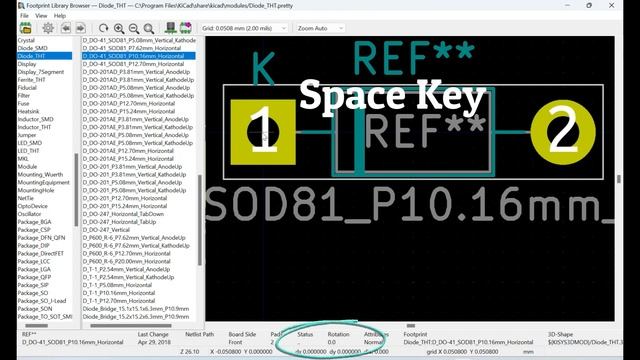The height and width of the screenshot is (360, 640).
Task: Select D_DO-201_P12.70mm_Horizontal footprint
Action: pyautogui.click(x=125, y=198)
